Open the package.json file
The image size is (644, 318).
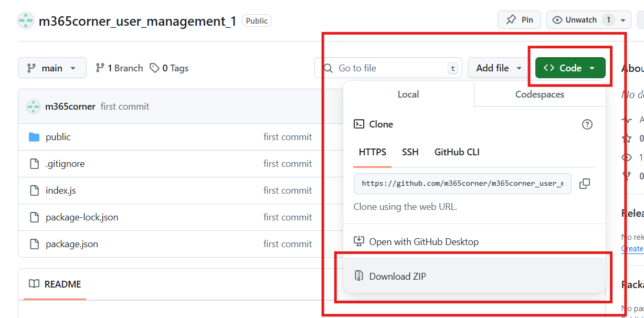point(72,244)
